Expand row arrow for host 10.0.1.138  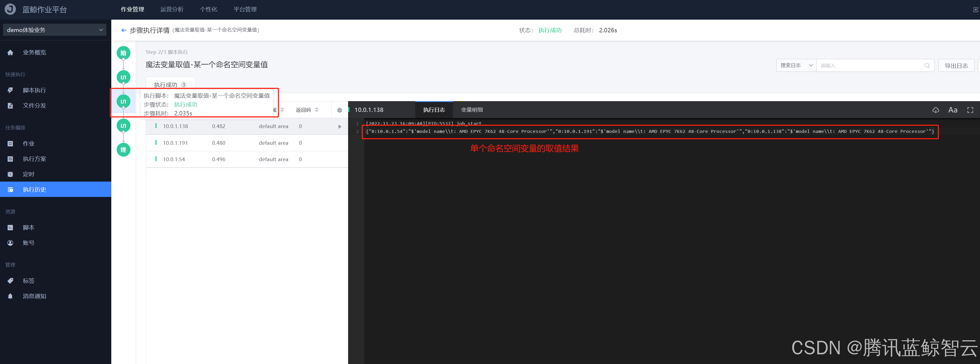(x=339, y=126)
